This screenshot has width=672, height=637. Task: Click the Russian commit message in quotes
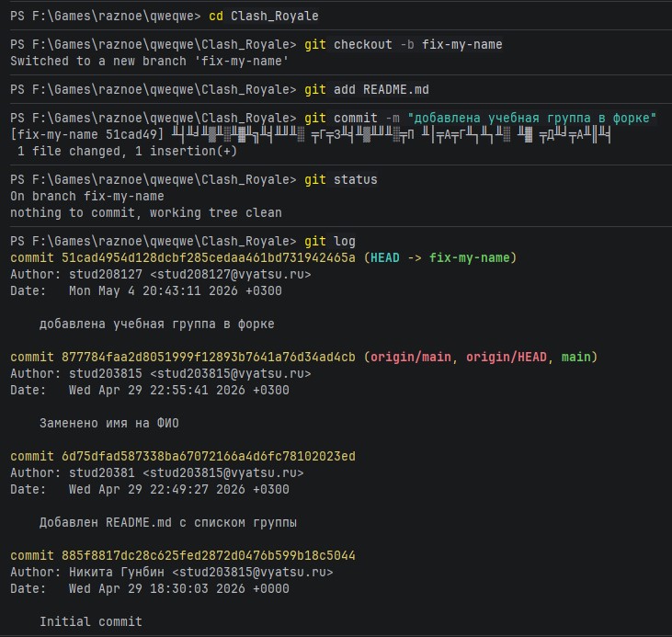pyautogui.click(x=531, y=118)
